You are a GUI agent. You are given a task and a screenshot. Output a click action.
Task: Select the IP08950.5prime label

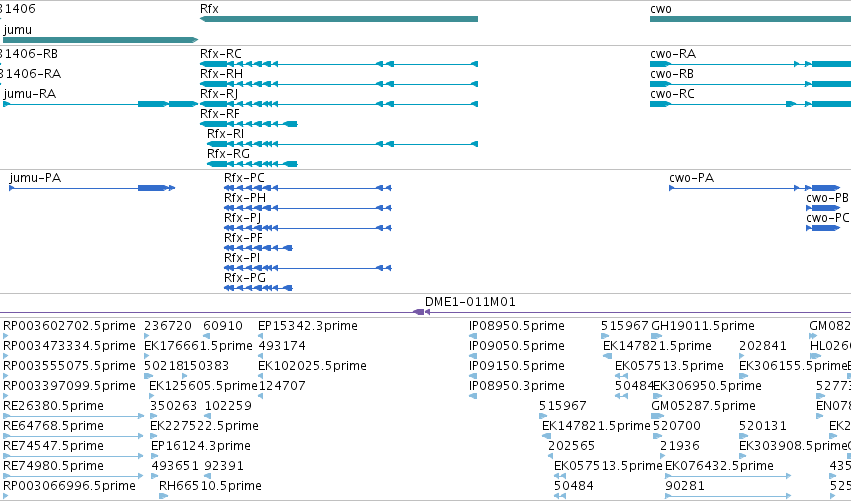517,326
